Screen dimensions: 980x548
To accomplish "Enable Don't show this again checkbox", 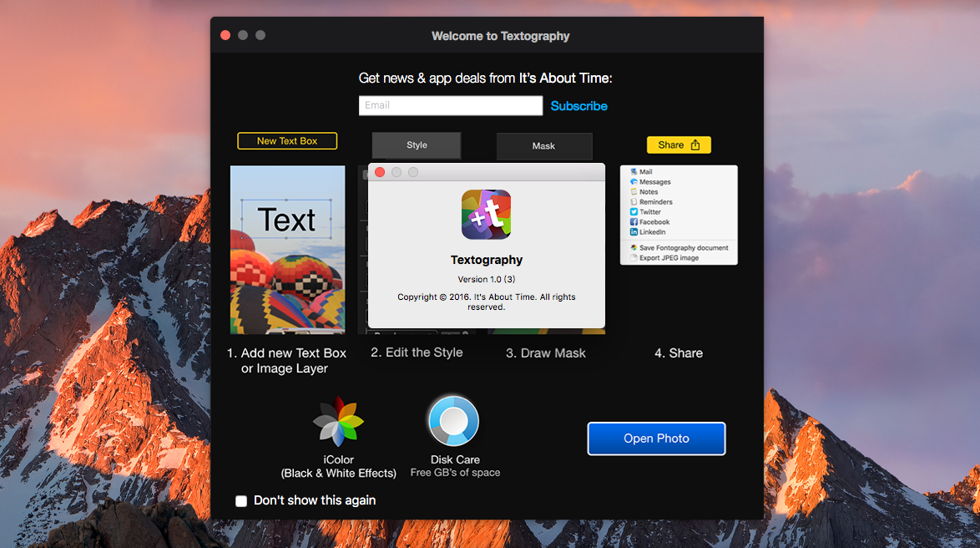I will tap(241, 500).
